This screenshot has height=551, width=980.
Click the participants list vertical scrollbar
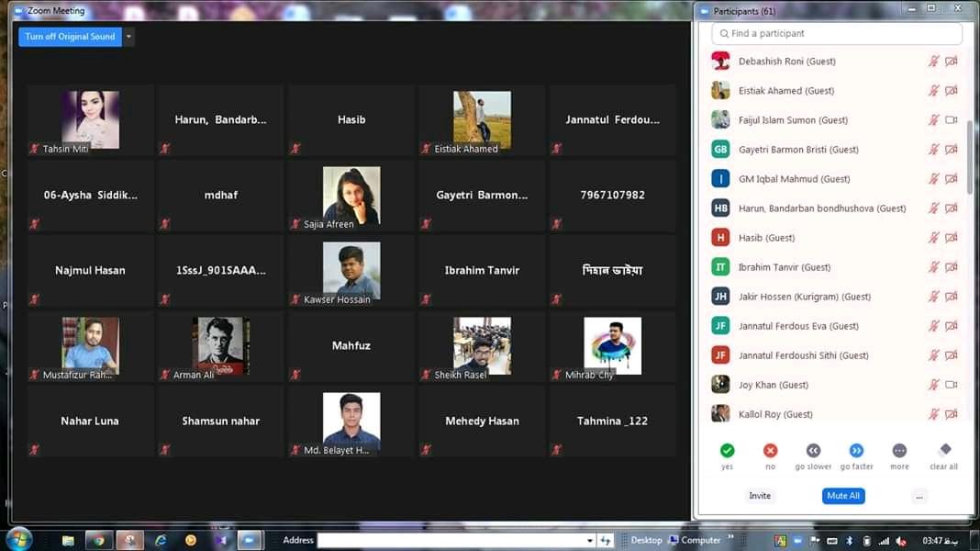pos(970,156)
